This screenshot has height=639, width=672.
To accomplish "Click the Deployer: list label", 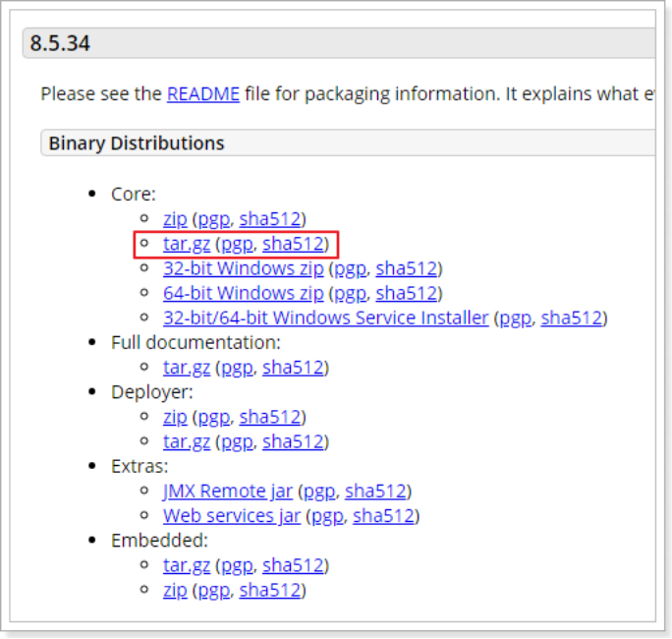I will click(152, 392).
